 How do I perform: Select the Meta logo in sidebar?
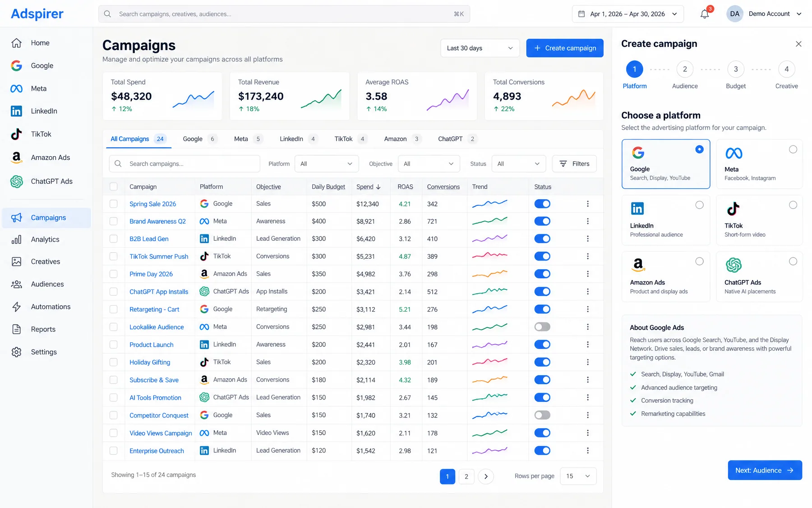pos(17,89)
